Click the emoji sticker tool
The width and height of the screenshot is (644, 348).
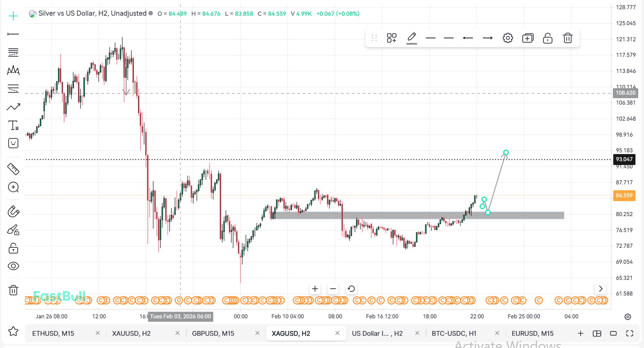13,143
